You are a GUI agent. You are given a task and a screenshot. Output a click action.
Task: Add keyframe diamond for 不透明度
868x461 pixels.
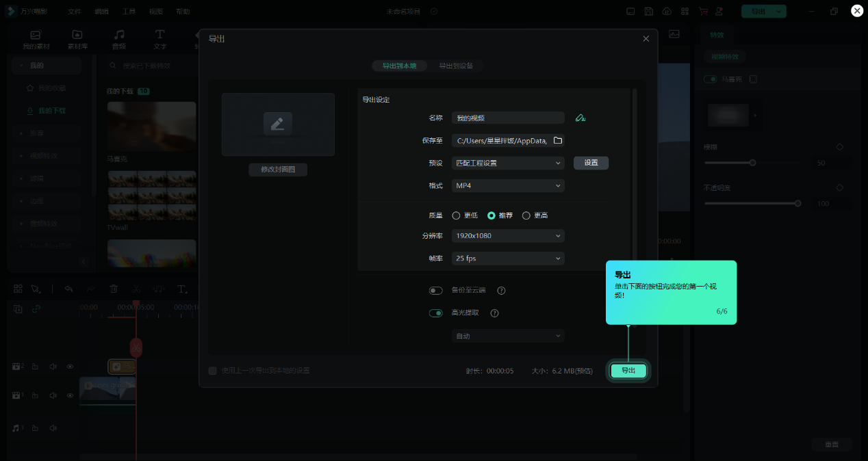(840, 187)
